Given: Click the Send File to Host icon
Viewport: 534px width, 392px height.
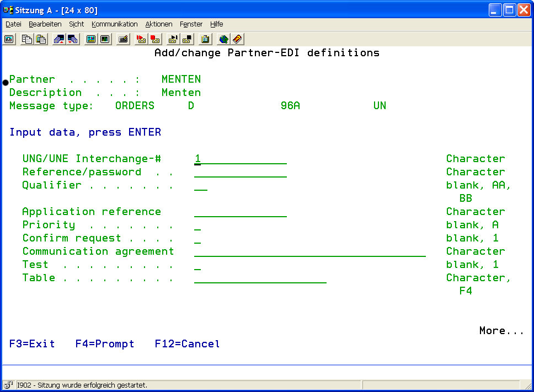Looking at the screenshot, I should (x=58, y=39).
